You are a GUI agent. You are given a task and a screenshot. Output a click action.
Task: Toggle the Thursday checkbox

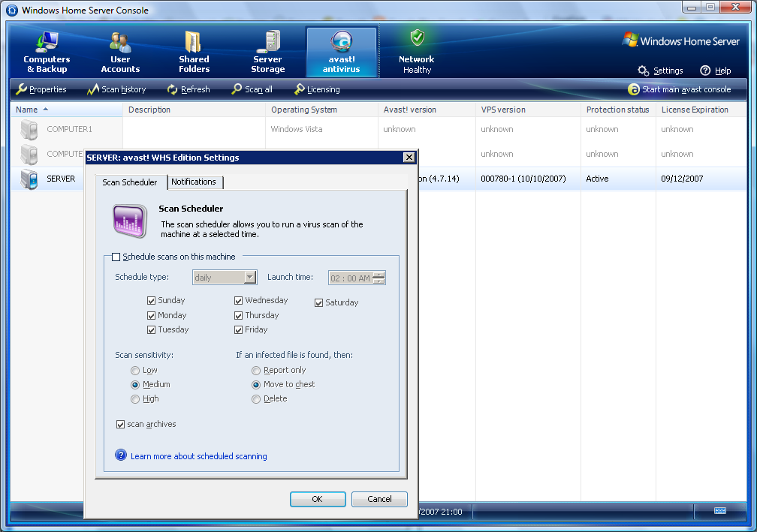[239, 315]
